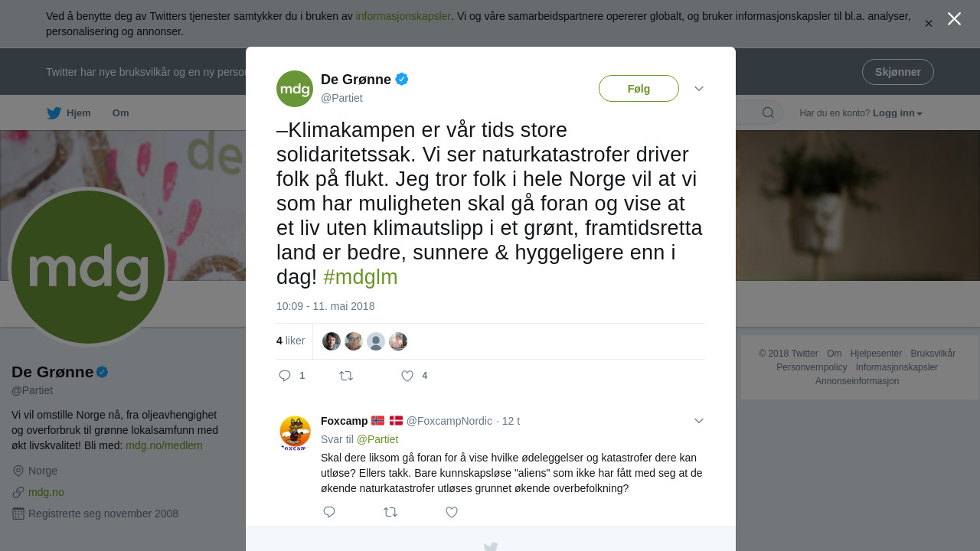Dismiss the cookie notice small X
Image resolution: width=980 pixels, height=551 pixels.
tap(929, 24)
